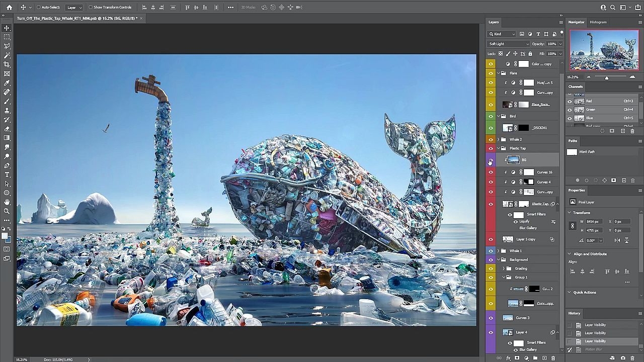This screenshot has height=362, width=644.
Task: Open the Auto-Select Layer dropdown
Action: [x=73, y=7]
